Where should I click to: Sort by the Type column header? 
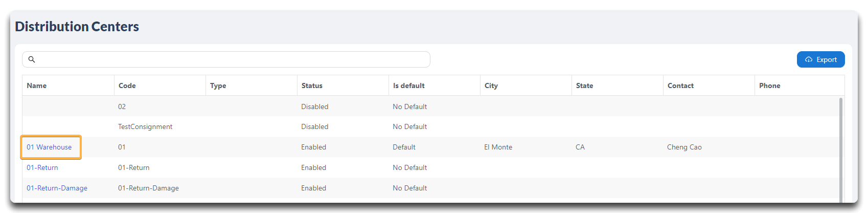218,86
